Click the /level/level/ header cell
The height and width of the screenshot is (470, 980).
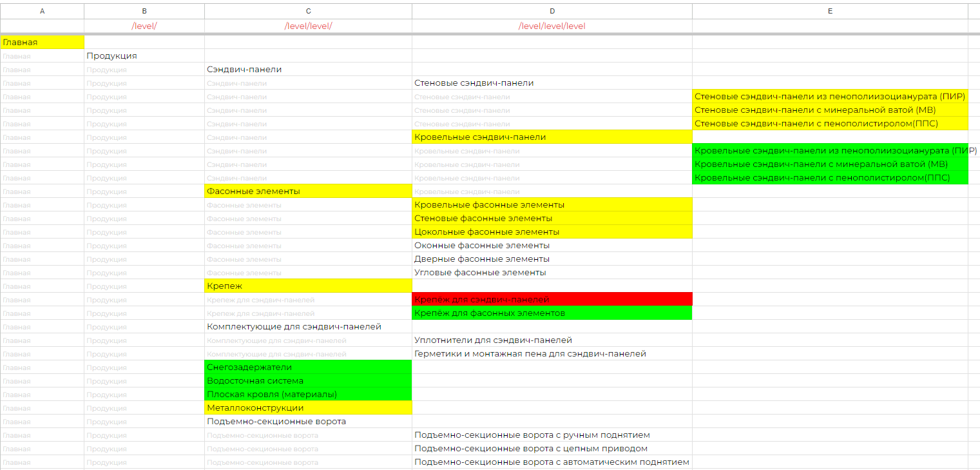point(308,26)
